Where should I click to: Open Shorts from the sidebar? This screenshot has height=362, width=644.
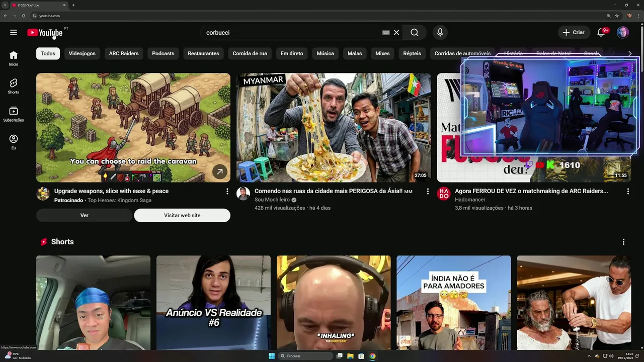[14, 86]
